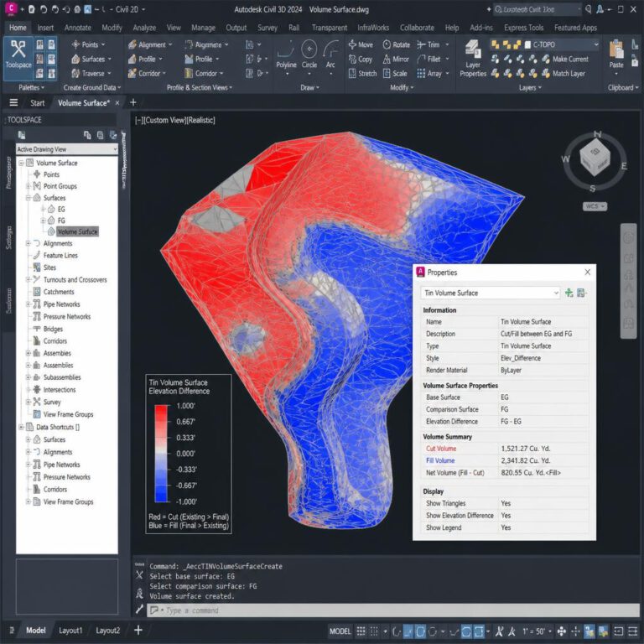Click the Civil 3D application menu logo
Viewport: 644px width, 644px height.
coord(11,8)
